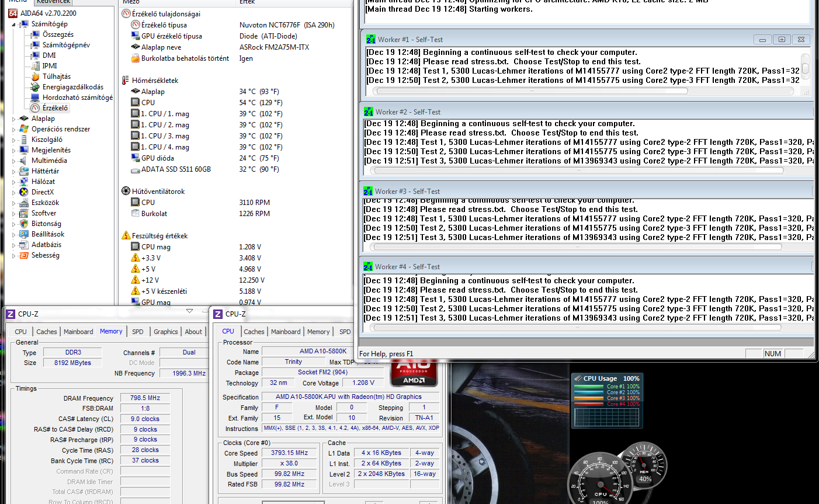Click the CPU Usage gadget graph
The image size is (819, 504).
tap(606, 418)
